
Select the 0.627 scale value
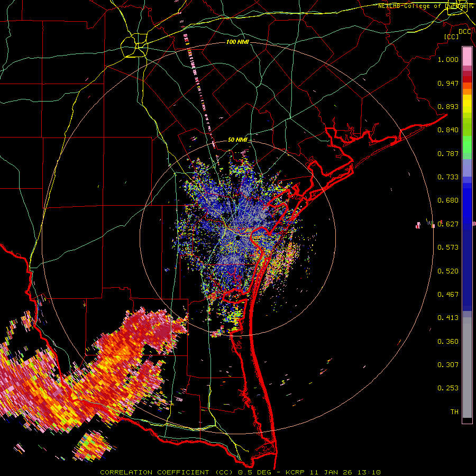point(448,224)
